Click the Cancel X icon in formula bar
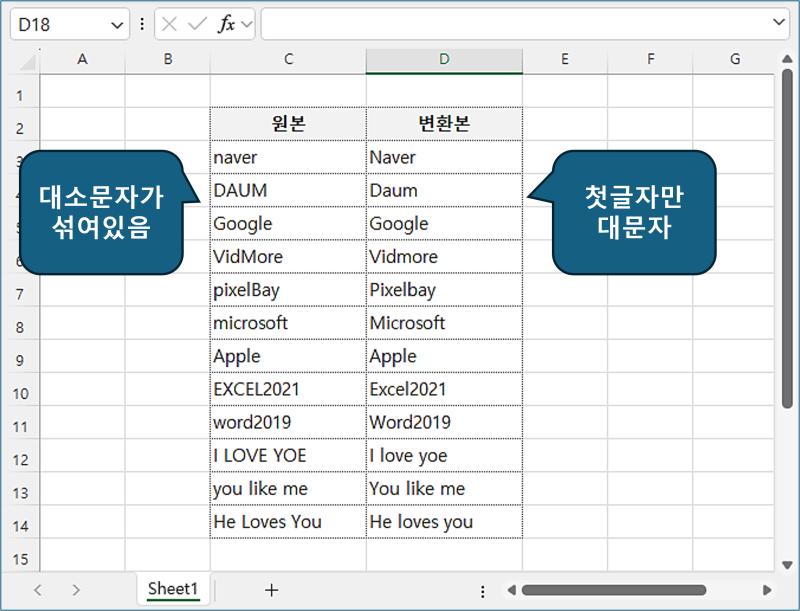The width and height of the screenshot is (800, 611). click(171, 24)
